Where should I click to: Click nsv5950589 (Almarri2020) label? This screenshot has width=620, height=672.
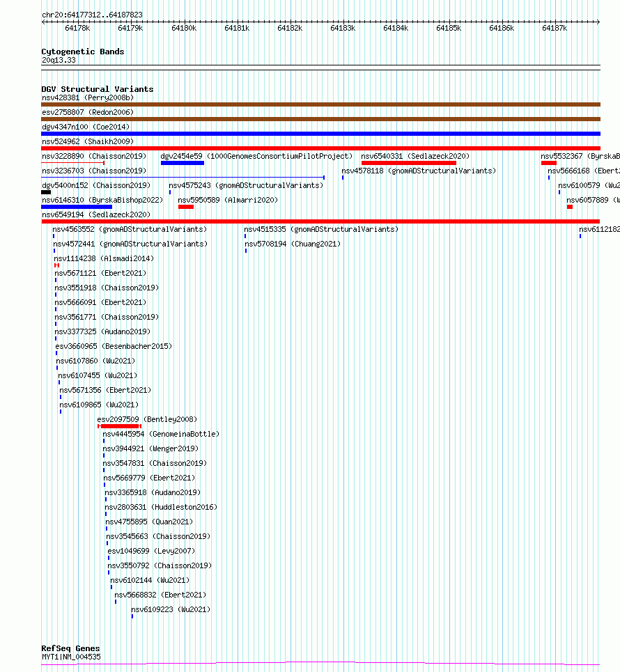228,200
